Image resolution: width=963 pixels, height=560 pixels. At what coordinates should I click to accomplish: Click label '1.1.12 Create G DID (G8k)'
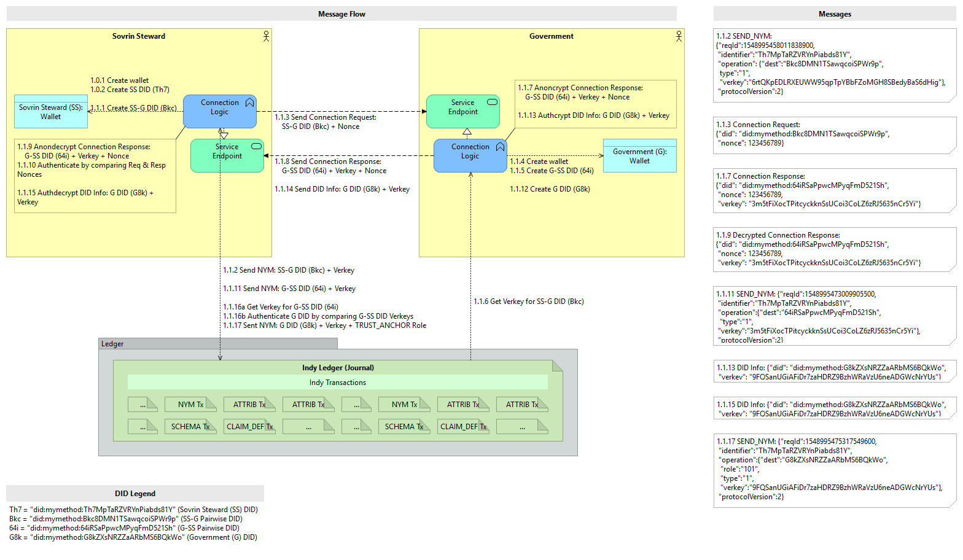coord(550,189)
